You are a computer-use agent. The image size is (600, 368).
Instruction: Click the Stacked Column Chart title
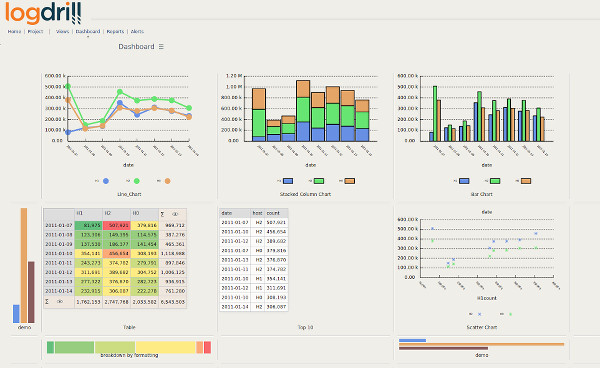click(x=305, y=194)
